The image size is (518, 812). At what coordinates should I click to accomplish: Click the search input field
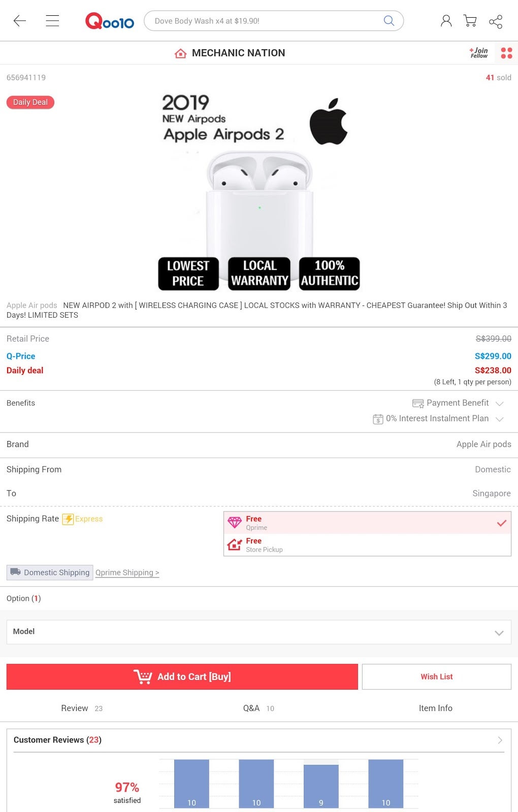coord(264,21)
